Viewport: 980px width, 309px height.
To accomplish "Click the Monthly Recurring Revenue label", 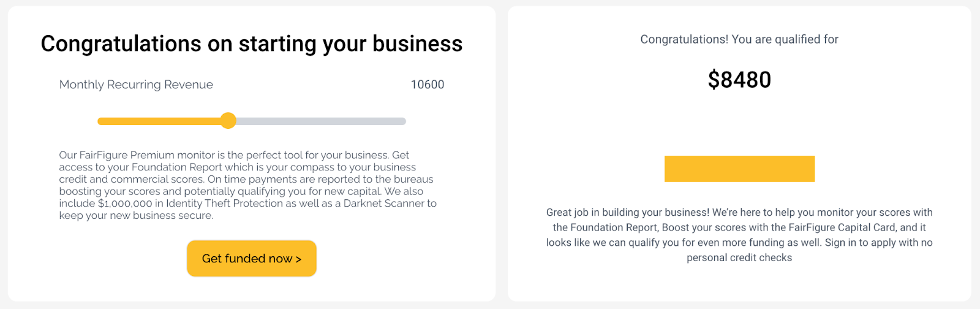I will click(x=136, y=85).
